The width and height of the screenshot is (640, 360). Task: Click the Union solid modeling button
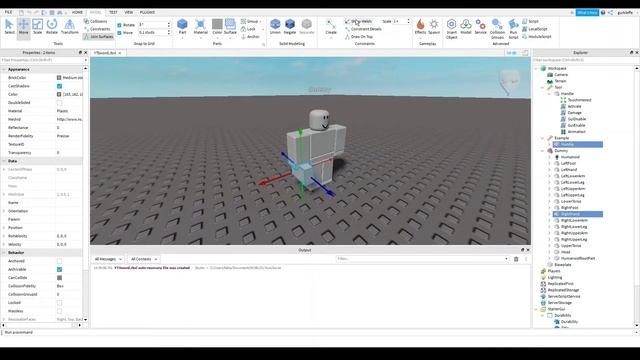point(275,27)
